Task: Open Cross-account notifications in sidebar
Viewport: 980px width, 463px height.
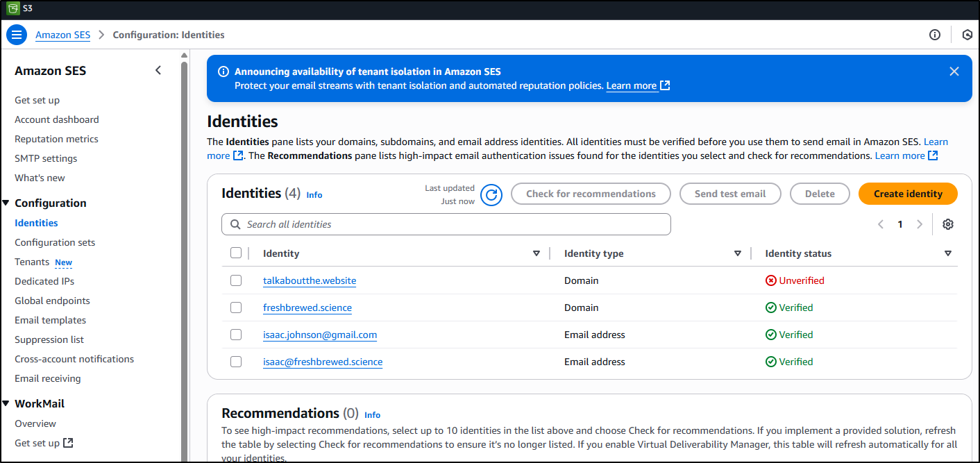Action: (x=74, y=359)
